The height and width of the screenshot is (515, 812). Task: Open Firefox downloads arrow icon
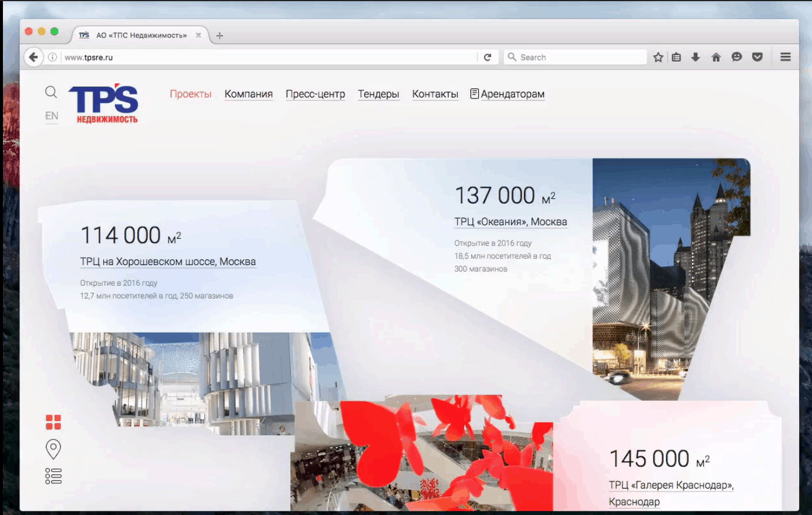[696, 57]
